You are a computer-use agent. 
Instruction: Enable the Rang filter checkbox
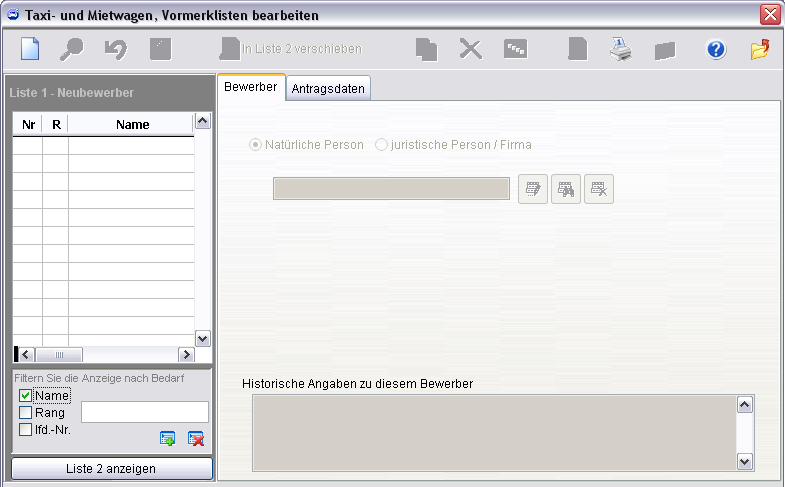[26, 413]
